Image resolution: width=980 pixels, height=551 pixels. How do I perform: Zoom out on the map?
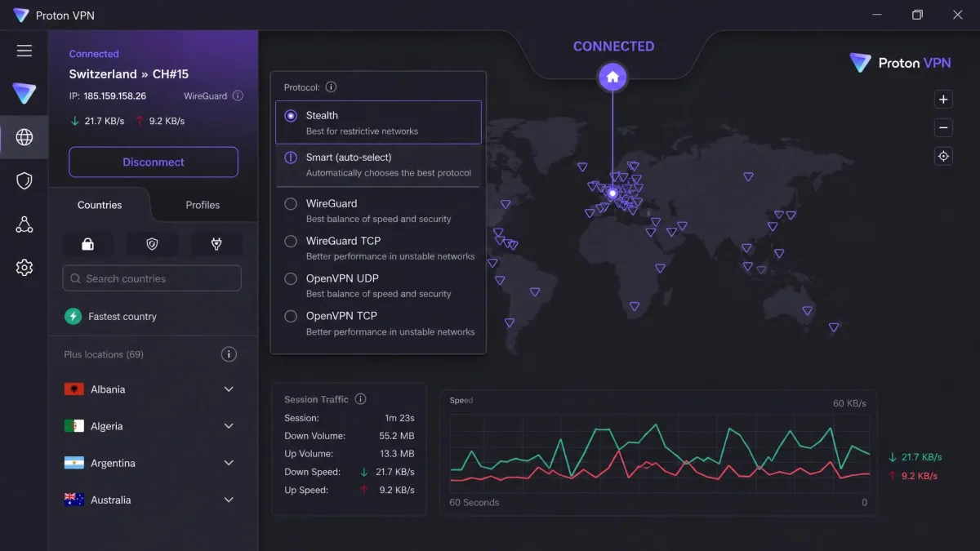tap(943, 127)
